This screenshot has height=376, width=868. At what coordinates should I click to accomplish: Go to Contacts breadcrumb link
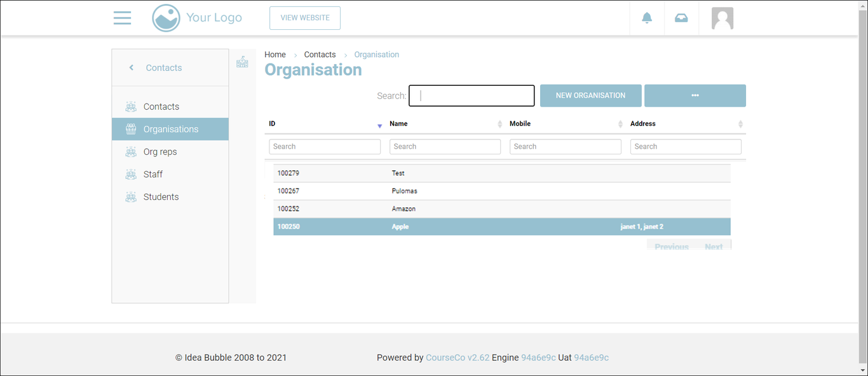(x=320, y=55)
